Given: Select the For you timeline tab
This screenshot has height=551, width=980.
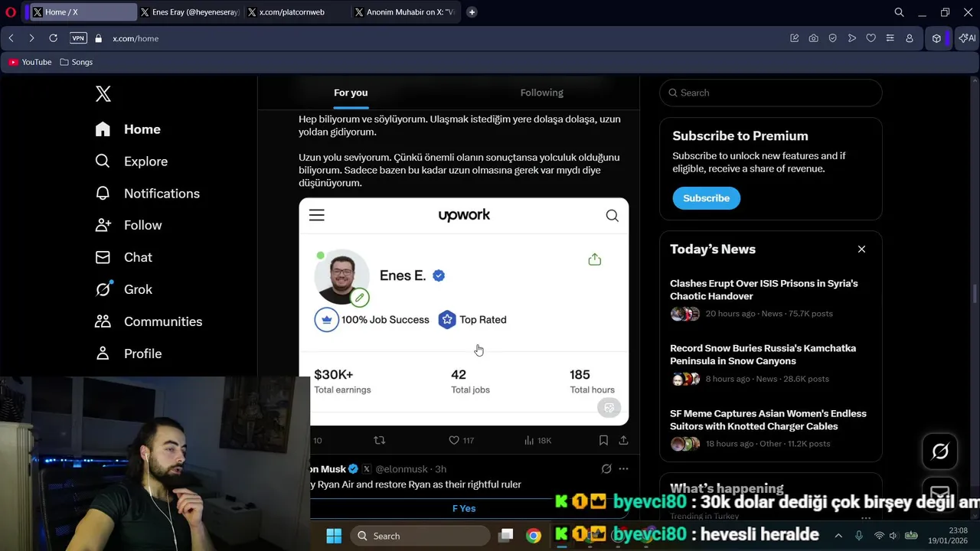Looking at the screenshot, I should click(x=351, y=93).
